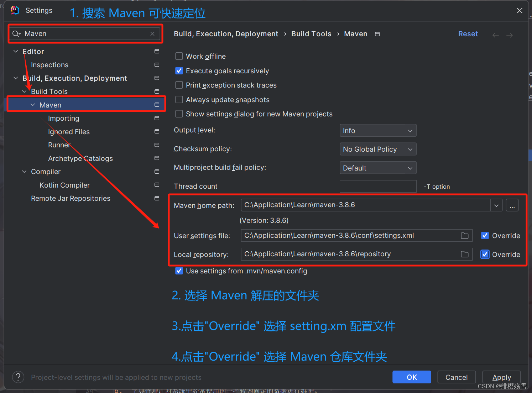Check Show settings dialog for new Maven projects
Viewport: 532px width, 393px height.
click(x=179, y=114)
